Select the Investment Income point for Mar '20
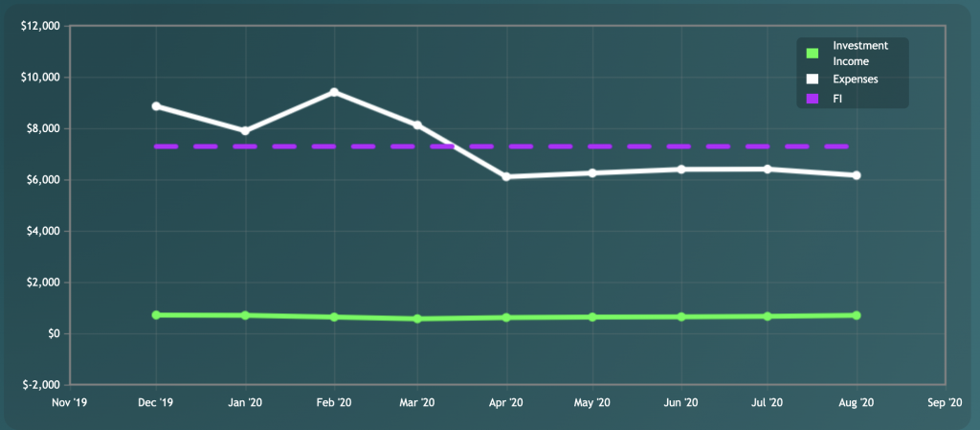This screenshot has width=980, height=430. tap(417, 319)
